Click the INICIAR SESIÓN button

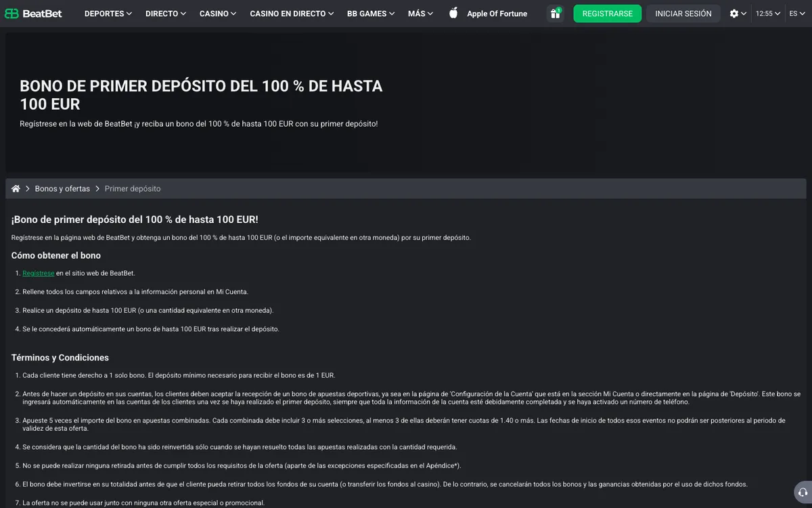[683, 14]
